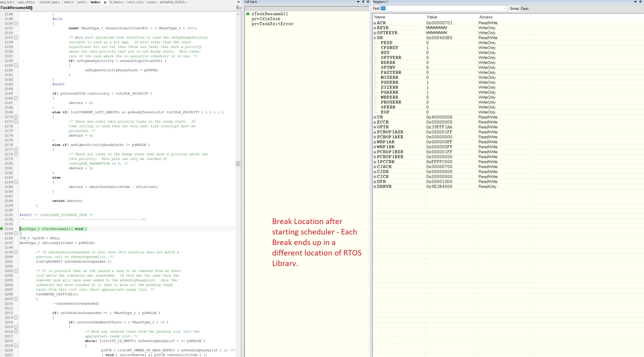Select xTaskResumeAll in the Call Stack
The height and width of the screenshot is (357, 644).
270,14
